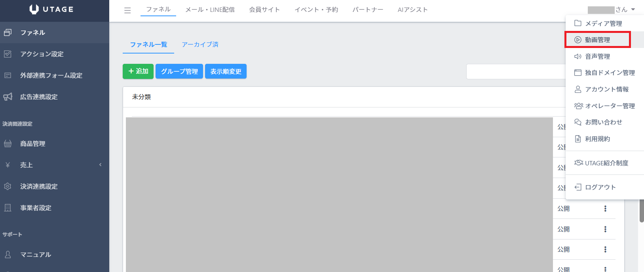Viewport: 644px width, 272px height.
Task: Click the 音声管理 speaker icon
Action: (x=578, y=56)
